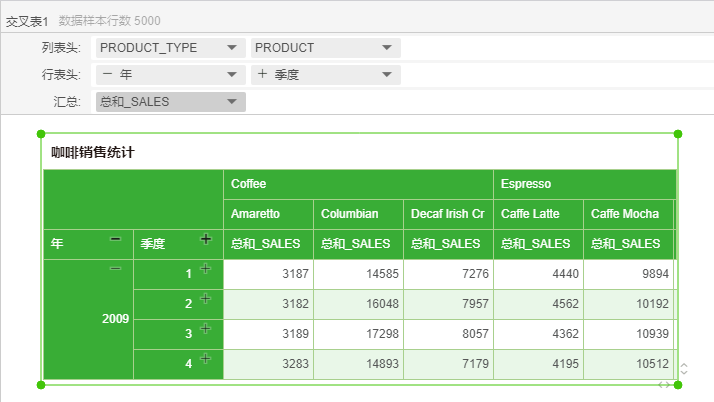Expand quarter 2 row plus icon

coord(206,299)
